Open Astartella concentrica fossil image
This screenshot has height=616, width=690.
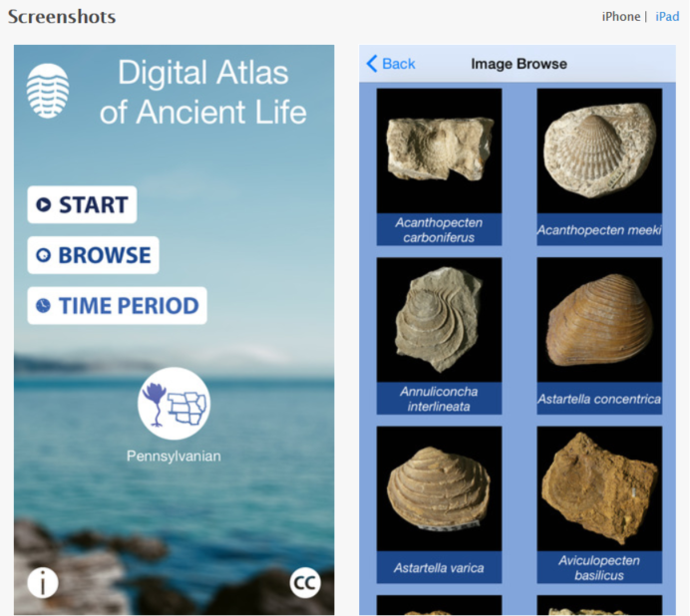[599, 320]
